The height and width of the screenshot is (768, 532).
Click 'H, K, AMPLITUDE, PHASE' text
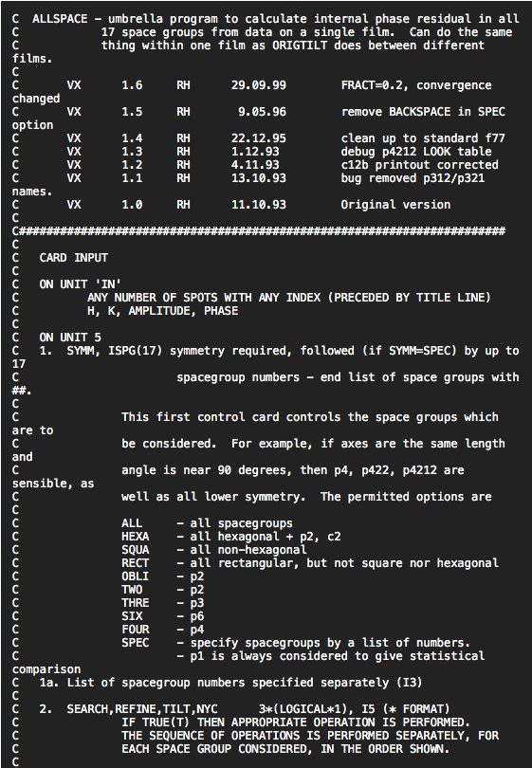163,311
